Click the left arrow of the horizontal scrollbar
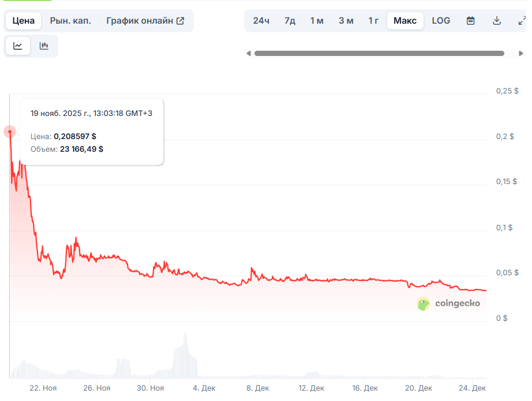The image size is (532, 401). pos(249,54)
